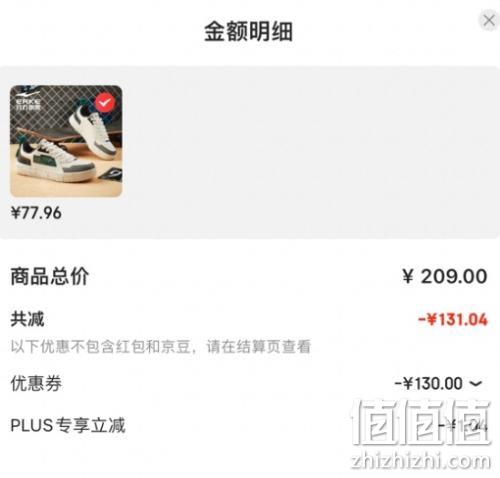Click the red -¥131.04 total discount
The height and width of the screenshot is (478, 500).
[453, 319]
